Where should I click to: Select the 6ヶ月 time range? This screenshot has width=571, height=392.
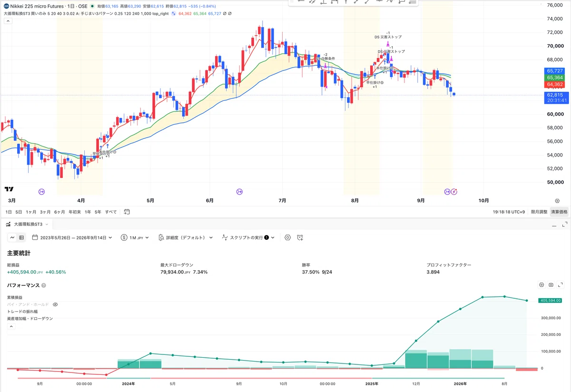click(x=60, y=212)
